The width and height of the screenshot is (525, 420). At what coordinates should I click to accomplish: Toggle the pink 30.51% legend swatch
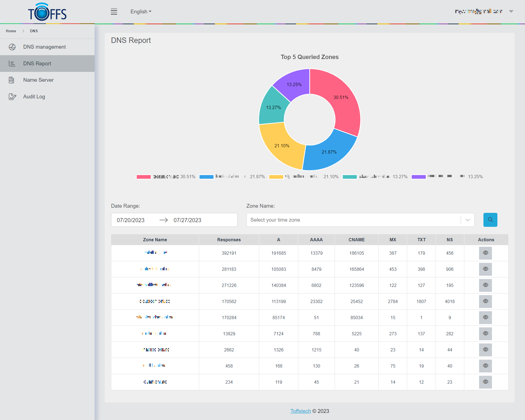[x=144, y=177]
